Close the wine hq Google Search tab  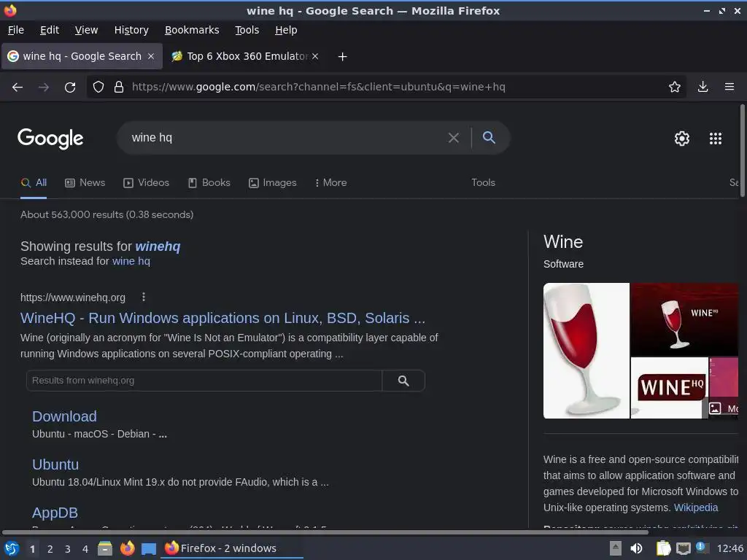(x=151, y=56)
